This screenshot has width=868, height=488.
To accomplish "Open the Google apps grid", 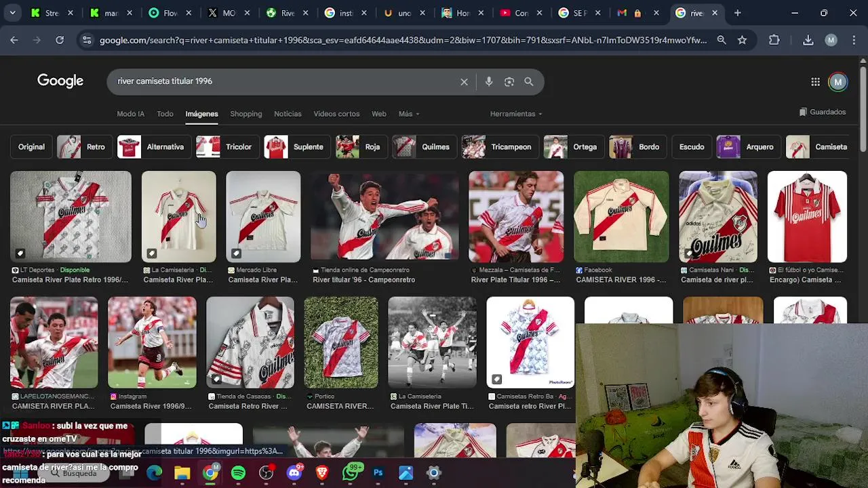I will pos(815,82).
